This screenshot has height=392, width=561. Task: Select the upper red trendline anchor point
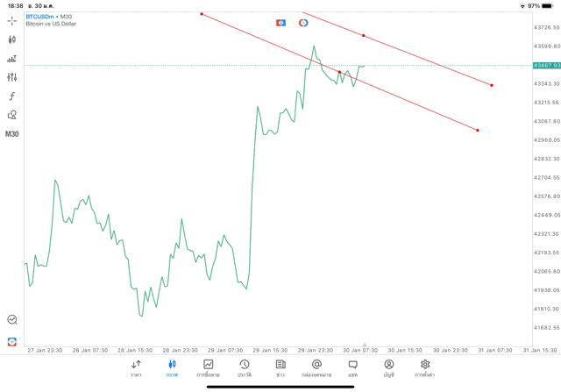[x=364, y=35]
